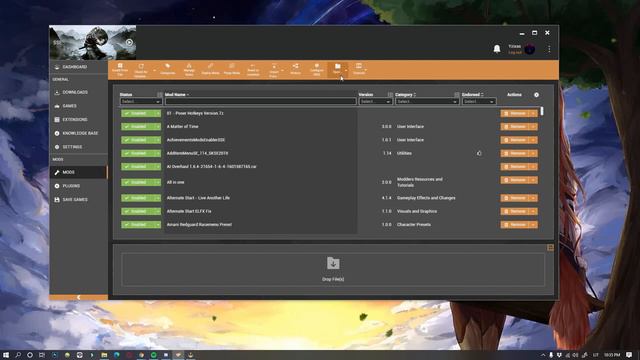This screenshot has height=360, width=640.
Task: Remove the Power Hotkeys mod
Action: point(515,113)
